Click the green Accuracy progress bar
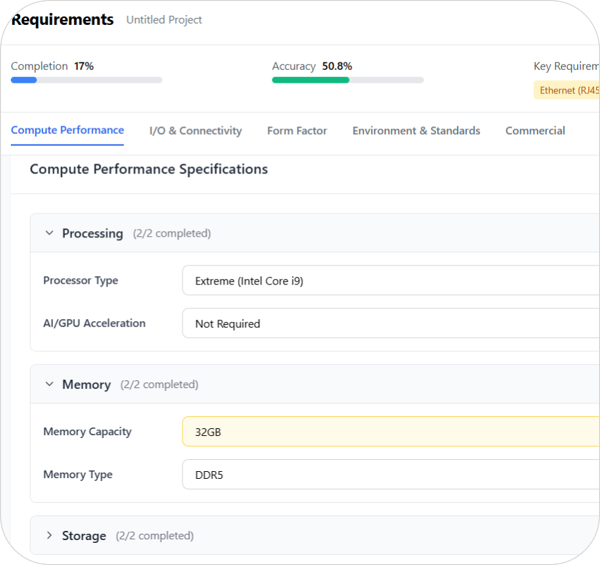Image resolution: width=600 pixels, height=565 pixels. 347,80
